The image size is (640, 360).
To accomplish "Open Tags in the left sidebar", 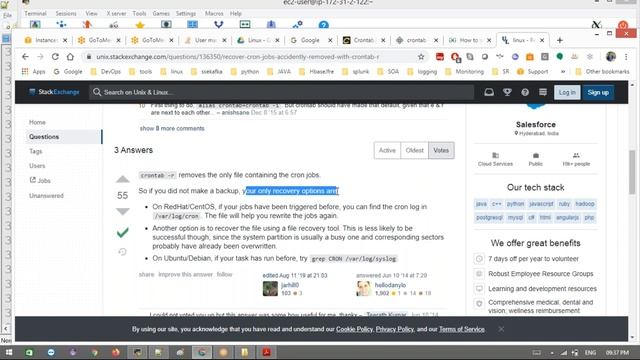I will 36,151.
